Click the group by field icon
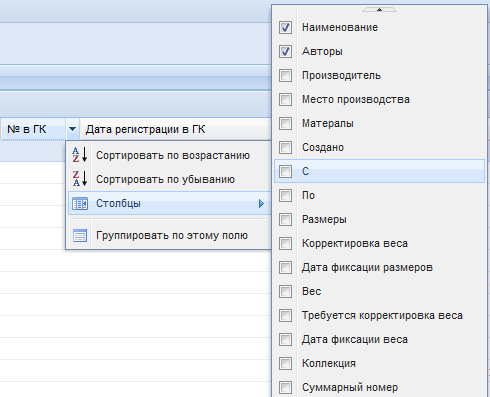Screen dimensions: 490x397 (80, 235)
